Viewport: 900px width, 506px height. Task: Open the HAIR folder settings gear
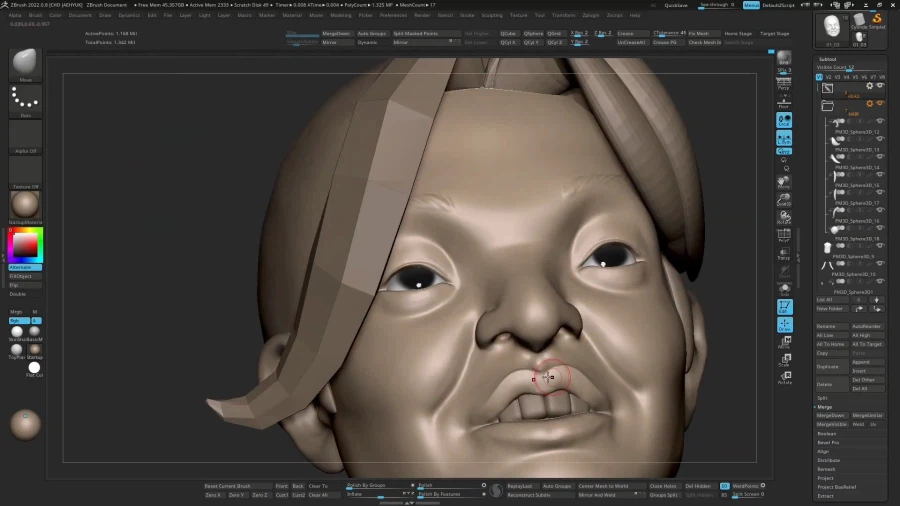coord(870,104)
